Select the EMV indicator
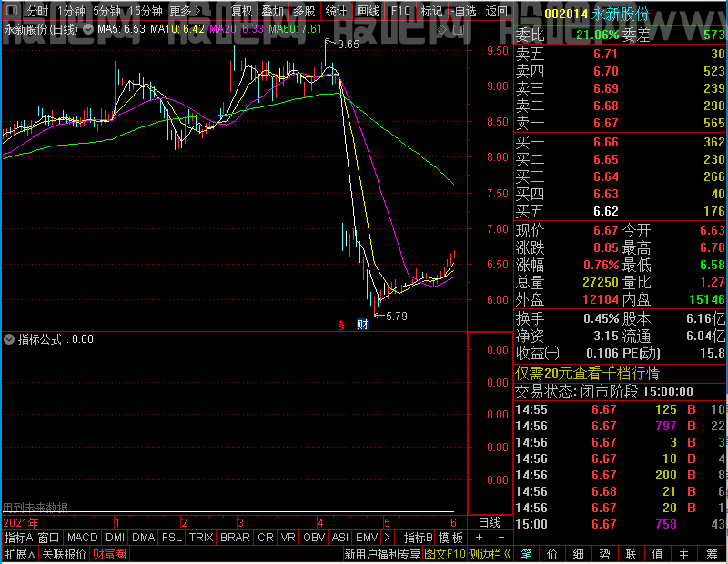This screenshot has width=728, height=564. coord(368,538)
